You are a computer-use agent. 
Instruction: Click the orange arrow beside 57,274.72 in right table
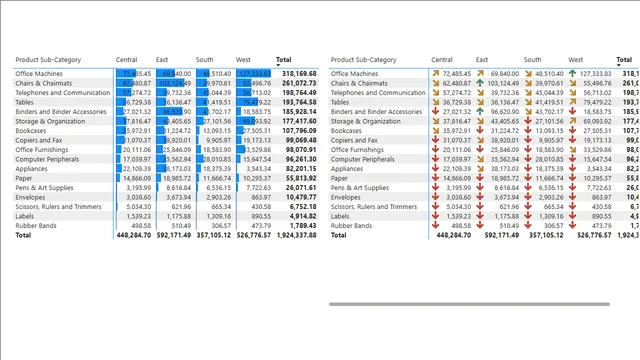pos(436,93)
